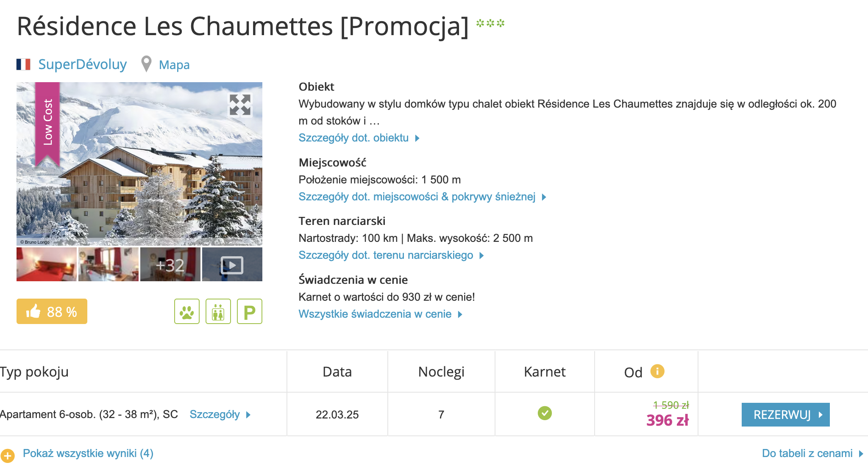This screenshot has width=868, height=471.
Task: Click the REZERWUJ button
Action: 785,415
